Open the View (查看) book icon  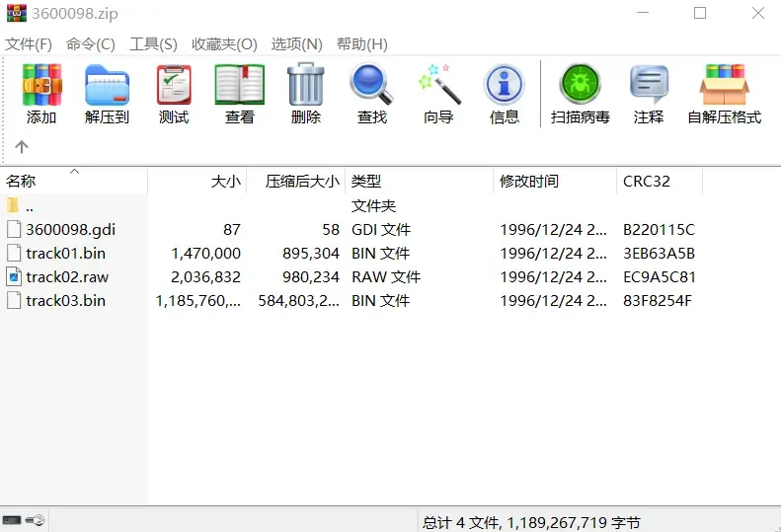coord(240,94)
